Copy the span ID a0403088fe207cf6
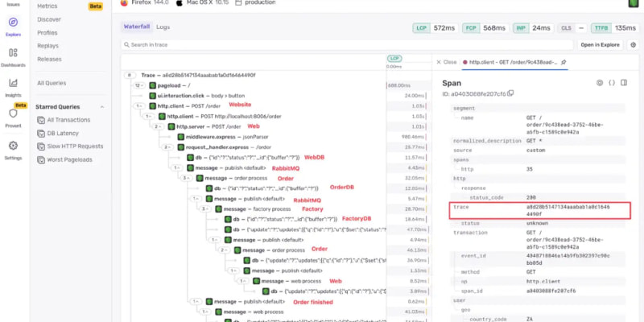Viewport: 644px width, 322px height. (510, 93)
